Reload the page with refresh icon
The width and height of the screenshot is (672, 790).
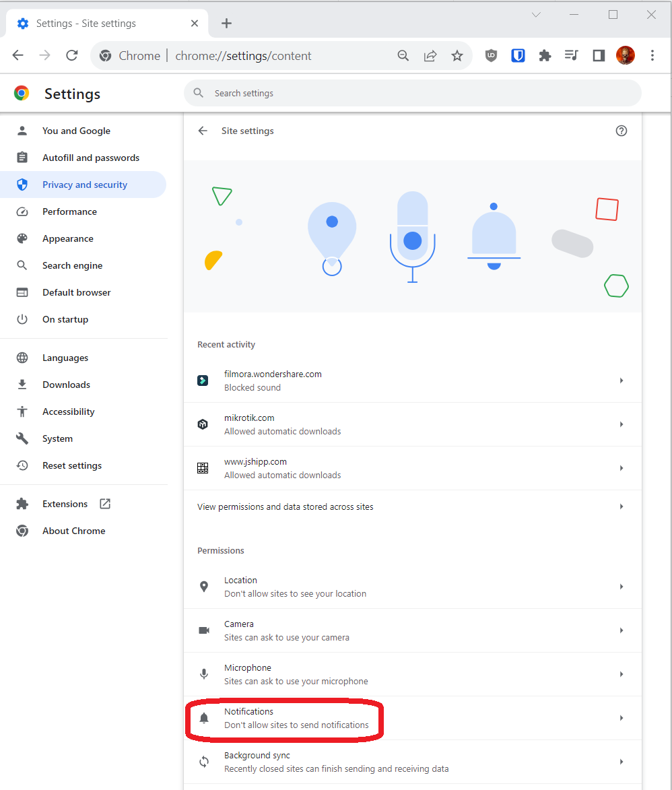pos(72,55)
